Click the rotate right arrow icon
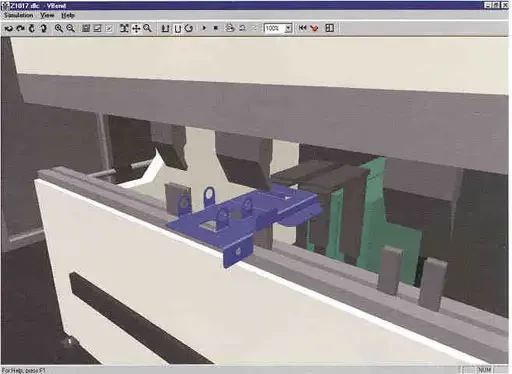This screenshot has width=512, height=374. (x=20, y=29)
